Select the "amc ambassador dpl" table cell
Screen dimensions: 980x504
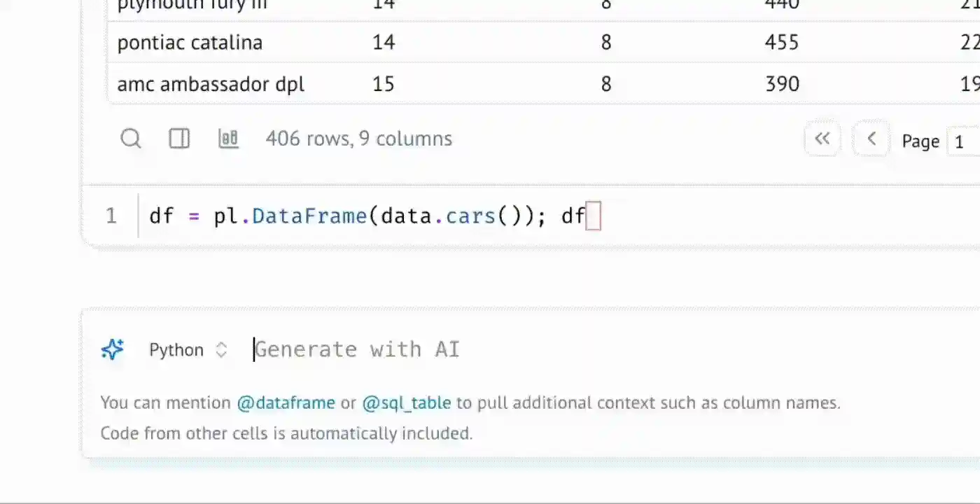(211, 85)
